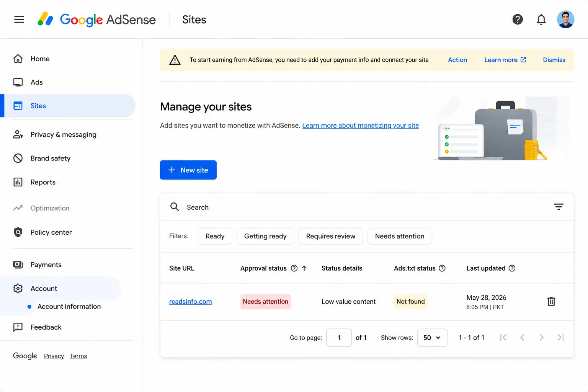Click the Brand safety blocked-circle icon
Screen dimensions: 588x392
click(18, 158)
